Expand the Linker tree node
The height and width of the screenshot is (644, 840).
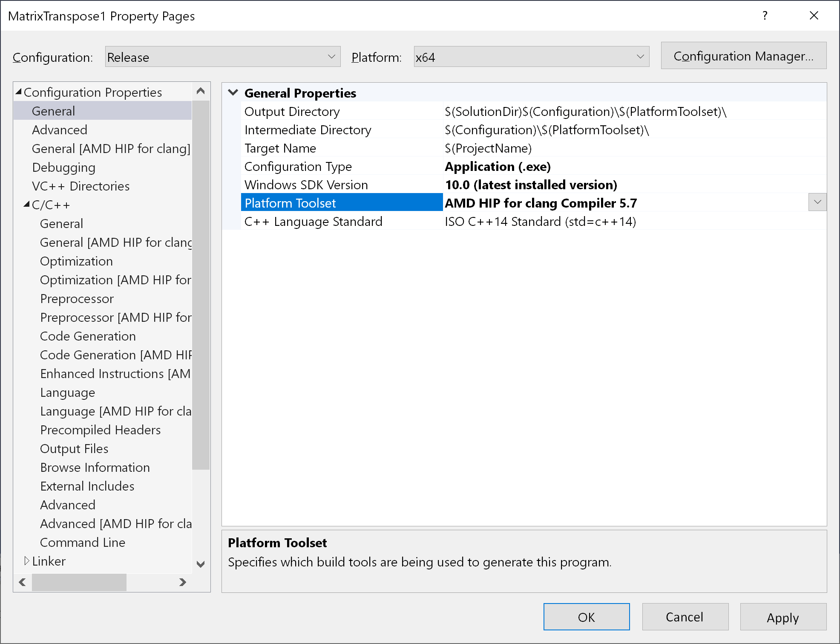tap(26, 561)
